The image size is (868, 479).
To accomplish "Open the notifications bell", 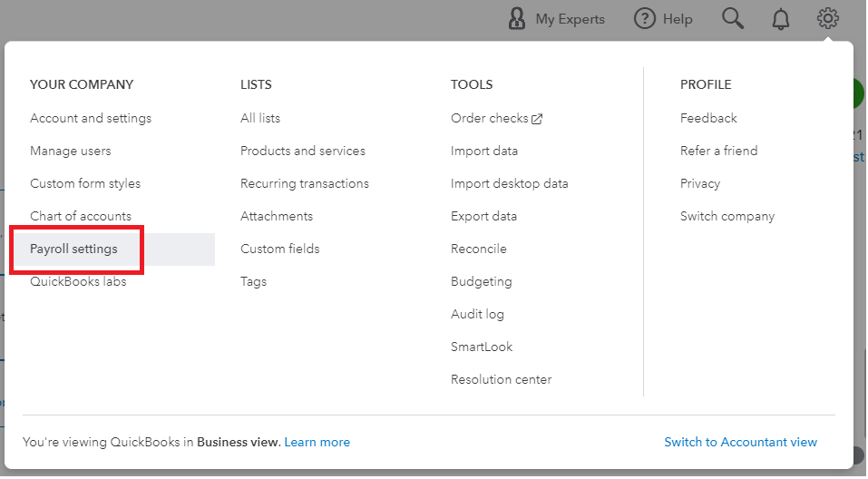I will (781, 19).
